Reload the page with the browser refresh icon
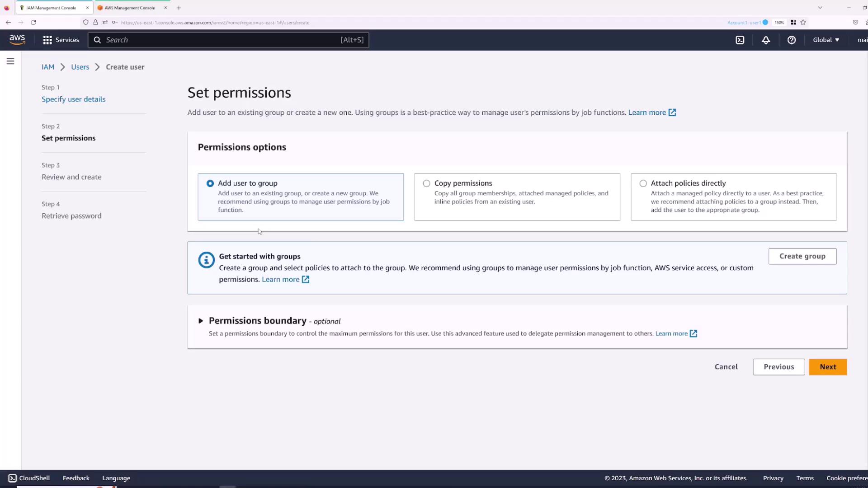The width and height of the screenshot is (868, 488). pyautogui.click(x=33, y=22)
